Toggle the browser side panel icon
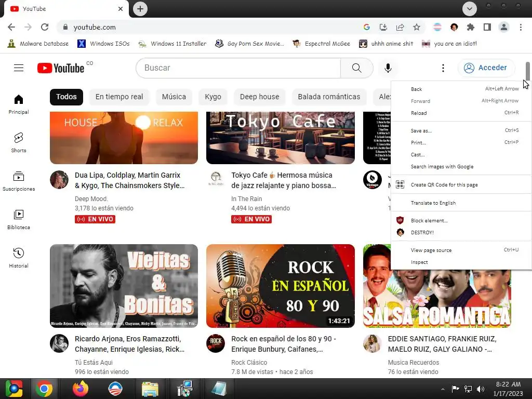This screenshot has width=532, height=399. [487, 27]
